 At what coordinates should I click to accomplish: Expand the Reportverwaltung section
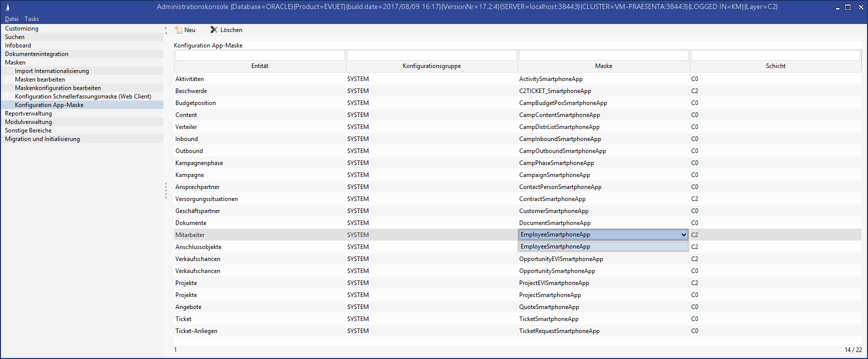pos(28,113)
